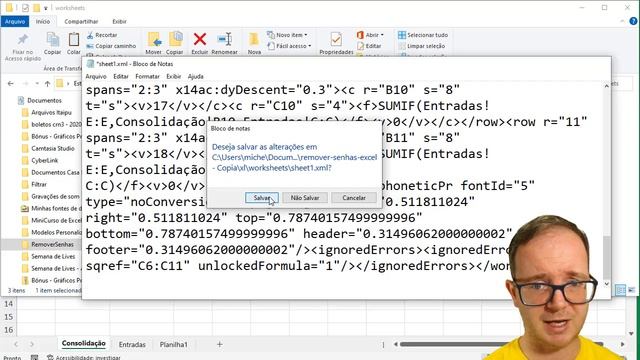Click Limpar seleção in the ribbon
Screen dimensions: 640x360
point(422,46)
